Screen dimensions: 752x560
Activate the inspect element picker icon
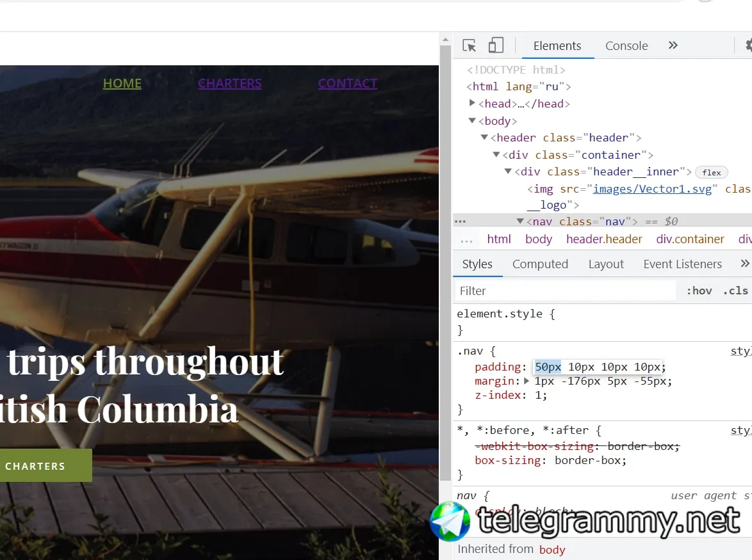pos(469,45)
